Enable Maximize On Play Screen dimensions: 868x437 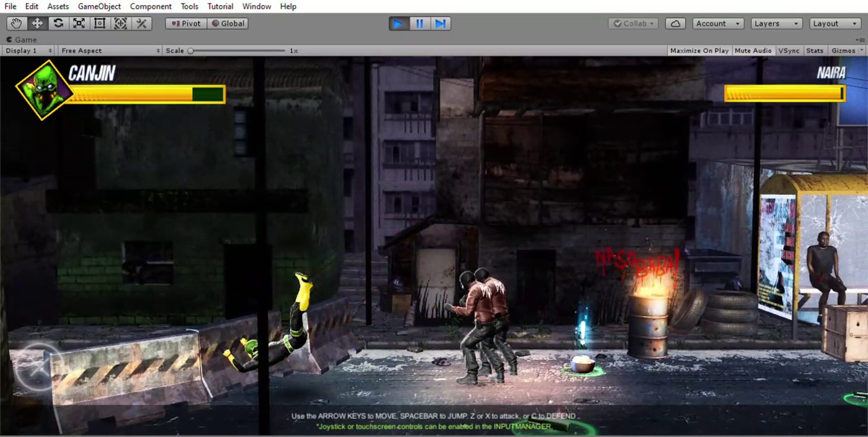point(699,50)
